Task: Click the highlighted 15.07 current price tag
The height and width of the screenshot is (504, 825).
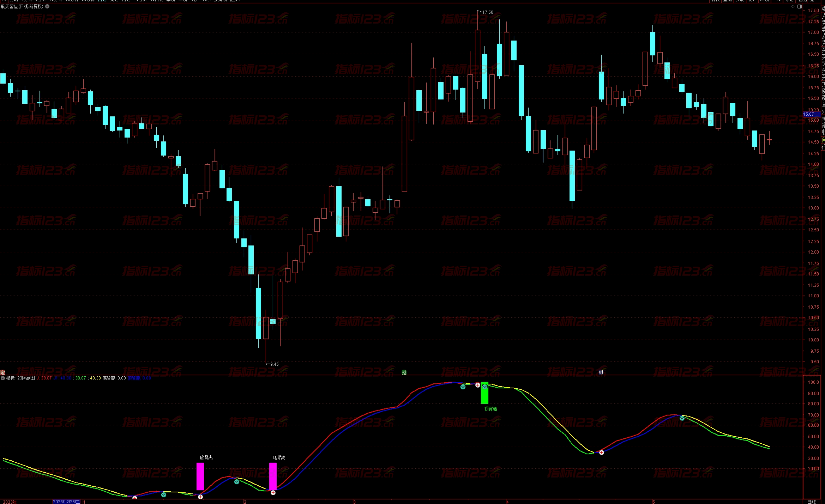Action: click(811, 114)
